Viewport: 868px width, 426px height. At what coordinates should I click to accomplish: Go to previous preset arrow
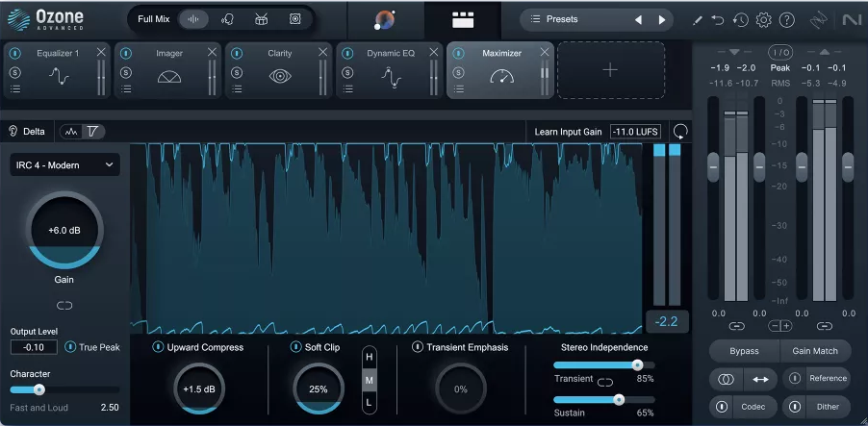coord(638,20)
